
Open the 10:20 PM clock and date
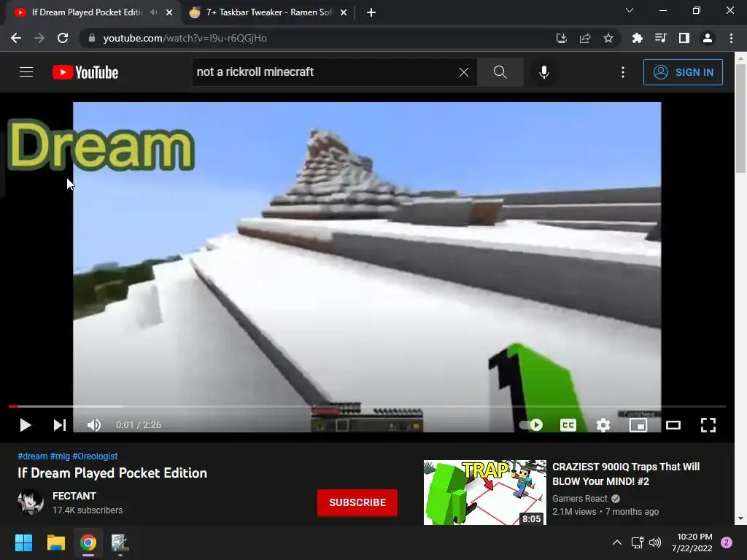[x=692, y=542]
